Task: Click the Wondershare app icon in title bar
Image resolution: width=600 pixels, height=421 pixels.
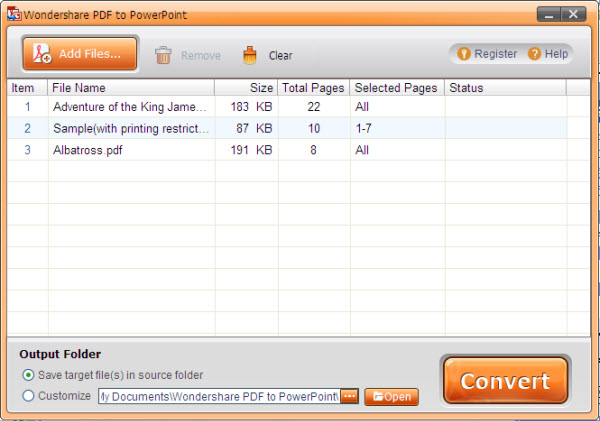Action: tap(14, 14)
